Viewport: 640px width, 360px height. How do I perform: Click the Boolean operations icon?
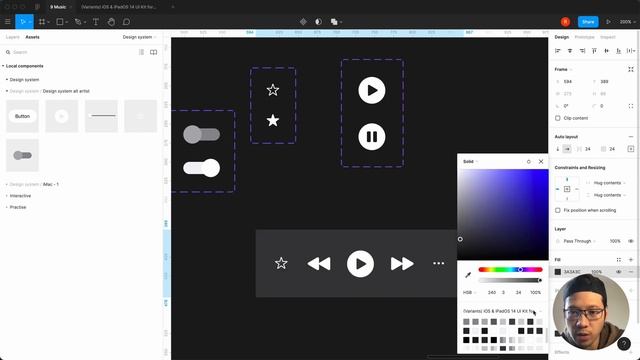pyautogui.click(x=334, y=22)
